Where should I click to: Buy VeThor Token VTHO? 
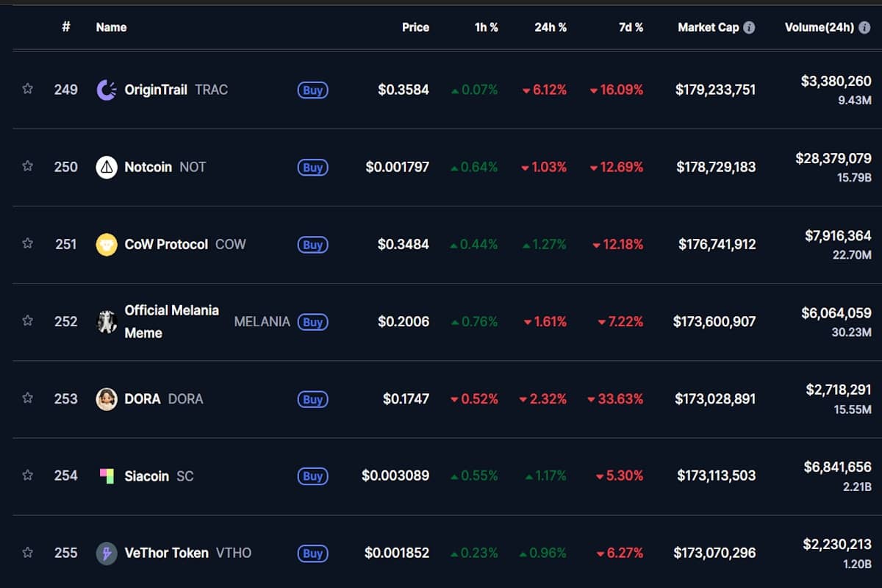click(312, 553)
